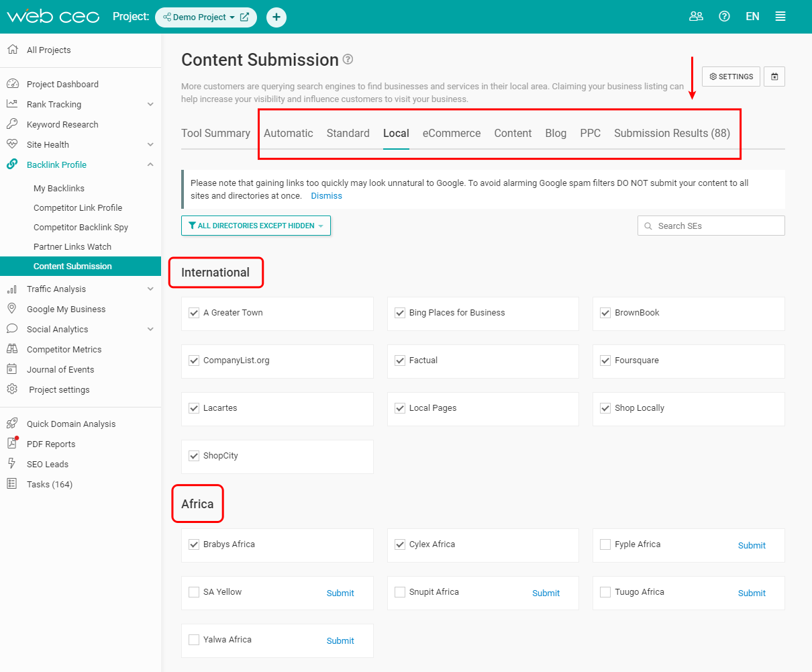812x672 pixels.
Task: Switch to the eCommerce tab
Action: click(452, 133)
